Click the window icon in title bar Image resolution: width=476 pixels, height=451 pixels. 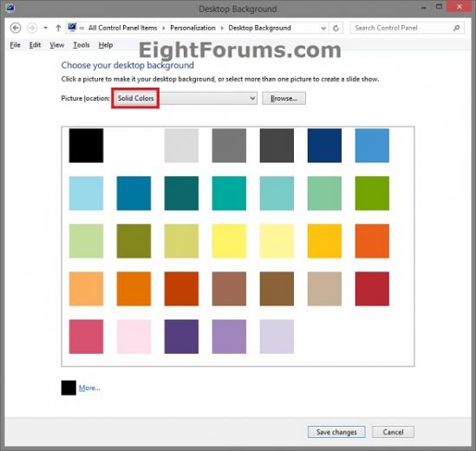click(x=10, y=8)
